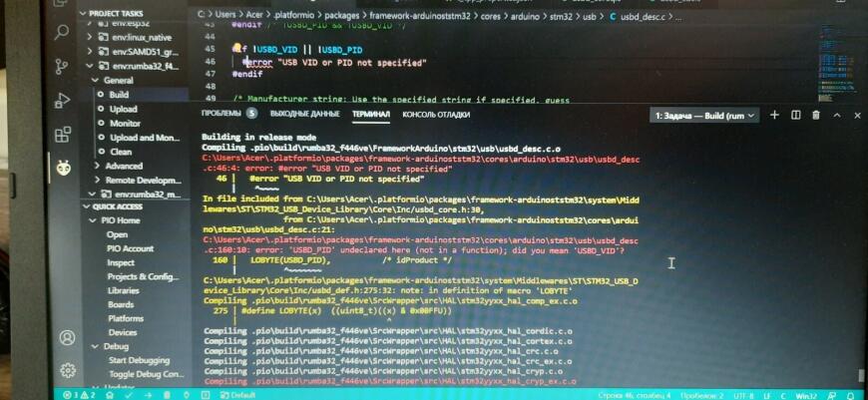Open PIO Account in Quick Access
The image size is (868, 400).
[130, 248]
